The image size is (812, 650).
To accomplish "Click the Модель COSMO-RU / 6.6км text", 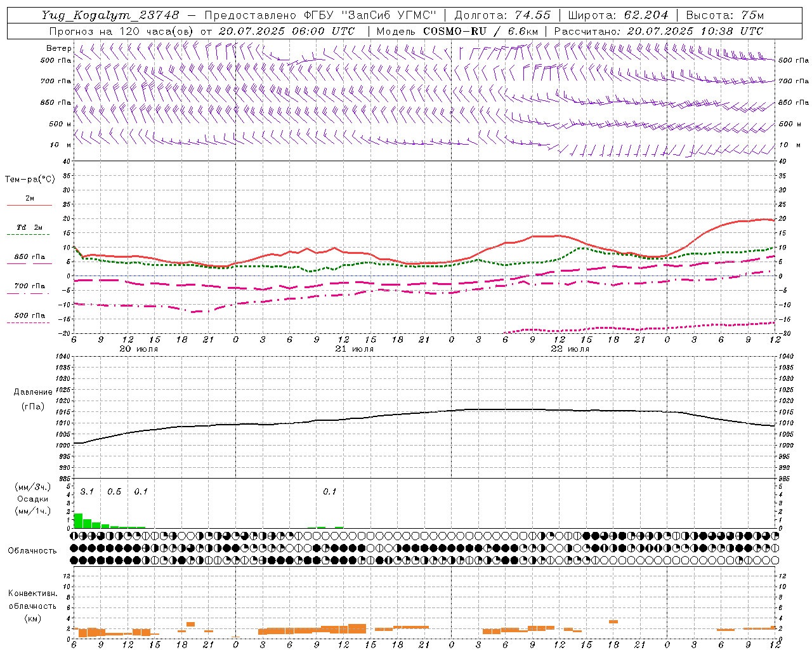I will (457, 31).
